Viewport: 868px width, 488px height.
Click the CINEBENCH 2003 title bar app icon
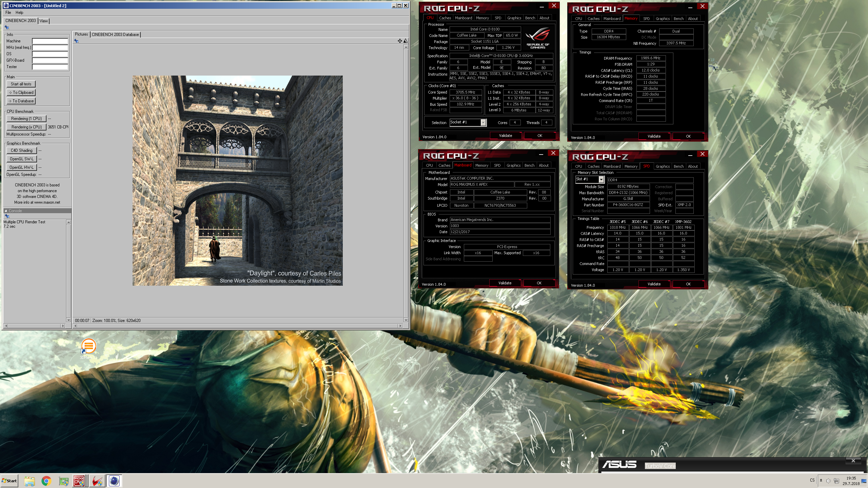pos(6,5)
